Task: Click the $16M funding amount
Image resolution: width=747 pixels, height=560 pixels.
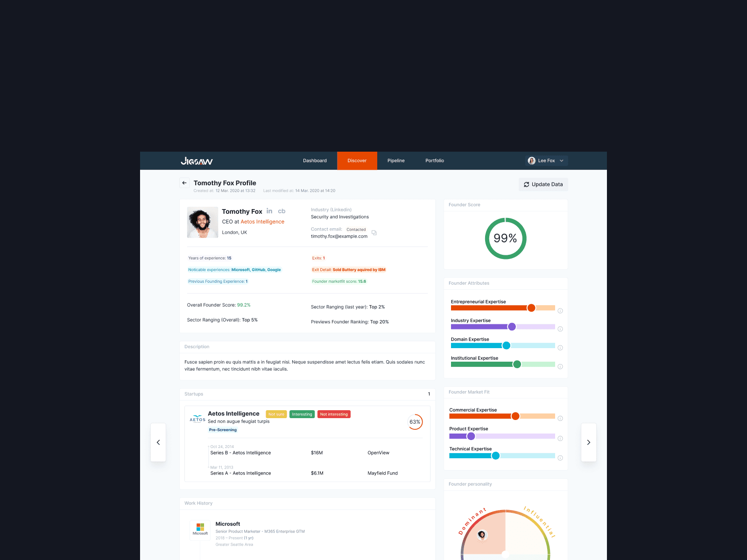Action: [317, 453]
